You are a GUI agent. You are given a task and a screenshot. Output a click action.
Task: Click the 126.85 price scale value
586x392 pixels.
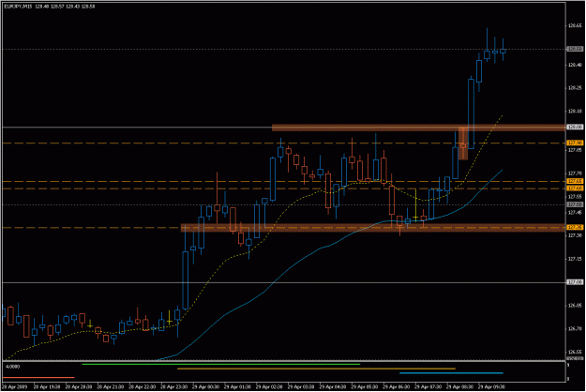(x=575, y=306)
